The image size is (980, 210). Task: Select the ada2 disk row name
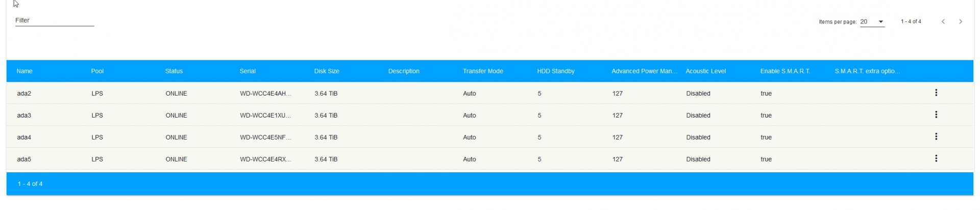pyautogui.click(x=24, y=94)
